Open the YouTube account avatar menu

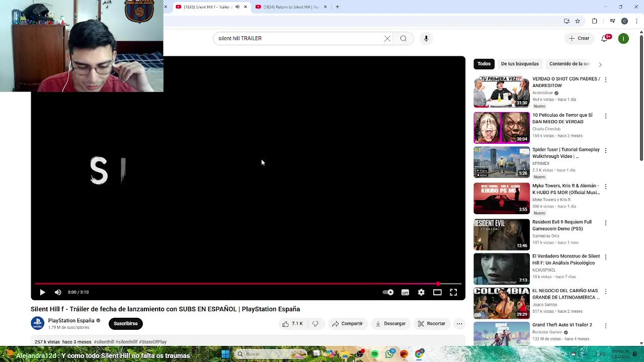click(623, 38)
